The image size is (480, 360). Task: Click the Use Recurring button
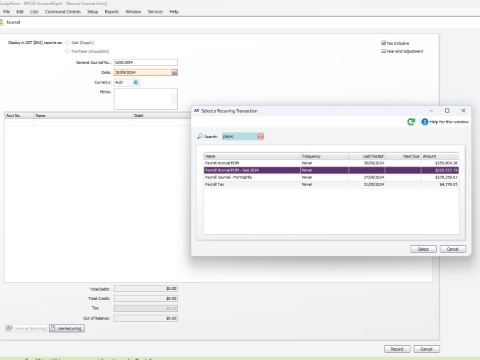[67, 328]
